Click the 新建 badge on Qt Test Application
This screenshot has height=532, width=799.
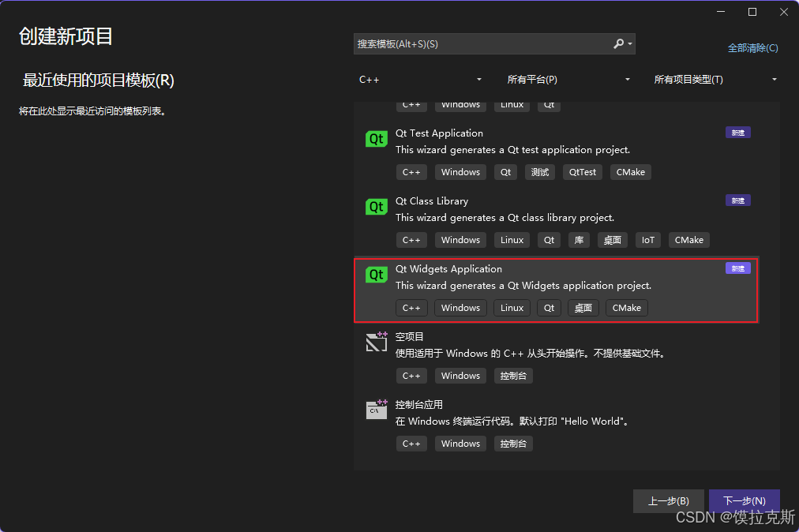[738, 133]
